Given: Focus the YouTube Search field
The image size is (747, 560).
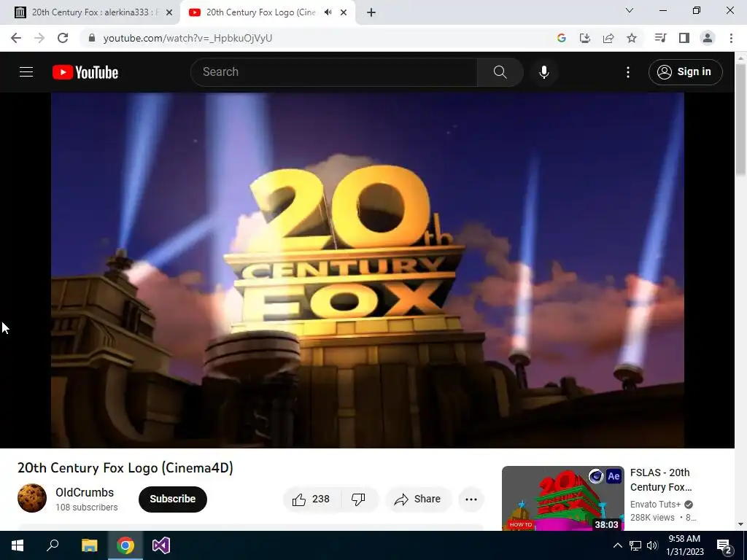Looking at the screenshot, I should [x=334, y=72].
